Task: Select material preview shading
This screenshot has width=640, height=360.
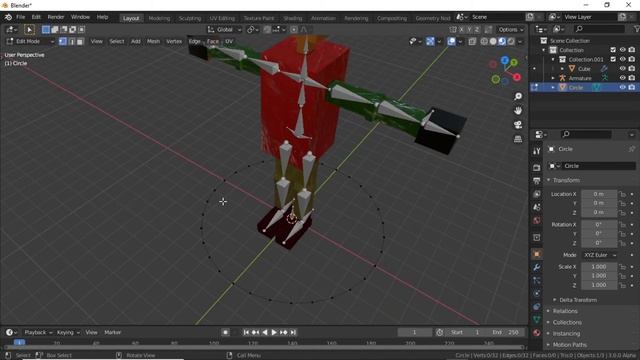Action: (x=502, y=41)
